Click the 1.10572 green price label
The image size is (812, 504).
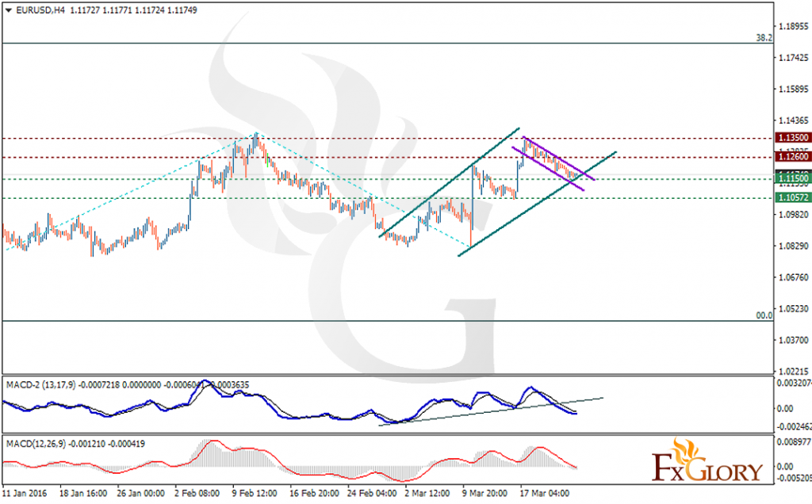click(793, 197)
